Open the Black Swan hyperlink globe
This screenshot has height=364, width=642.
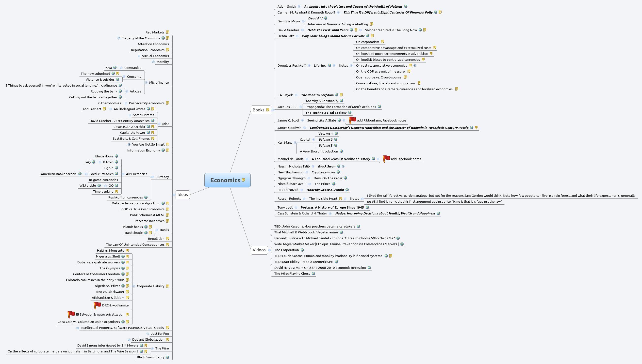(339, 166)
